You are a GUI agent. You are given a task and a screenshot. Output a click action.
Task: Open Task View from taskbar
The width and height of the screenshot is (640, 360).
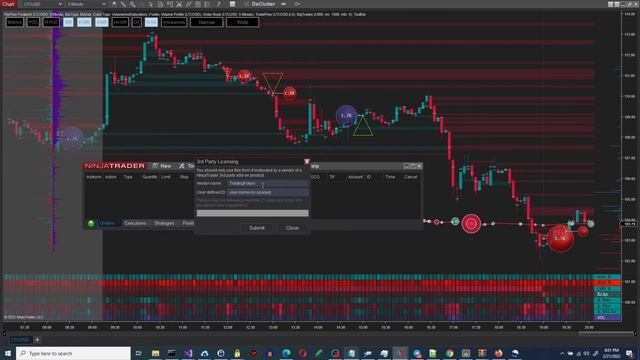138,353
